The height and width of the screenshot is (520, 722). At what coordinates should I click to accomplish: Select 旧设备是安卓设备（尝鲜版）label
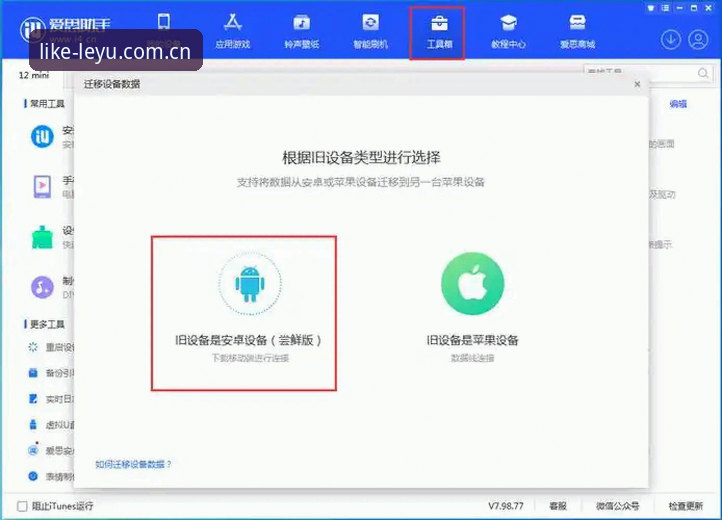click(248, 340)
